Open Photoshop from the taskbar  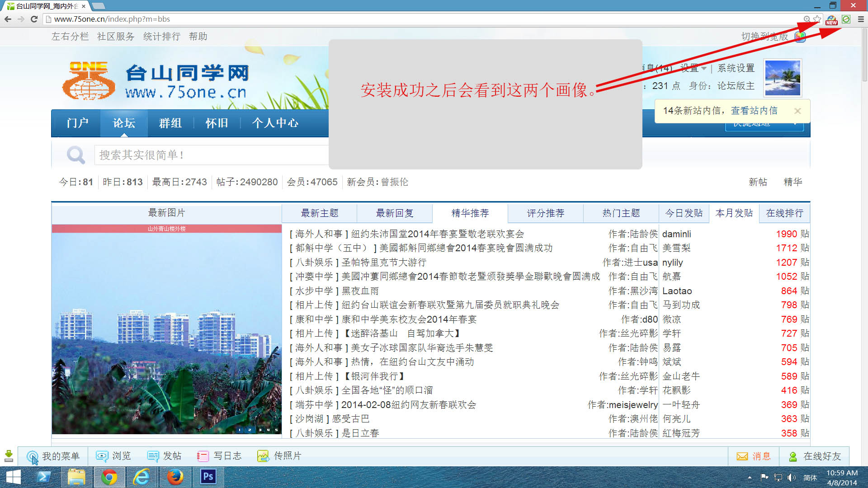click(208, 477)
